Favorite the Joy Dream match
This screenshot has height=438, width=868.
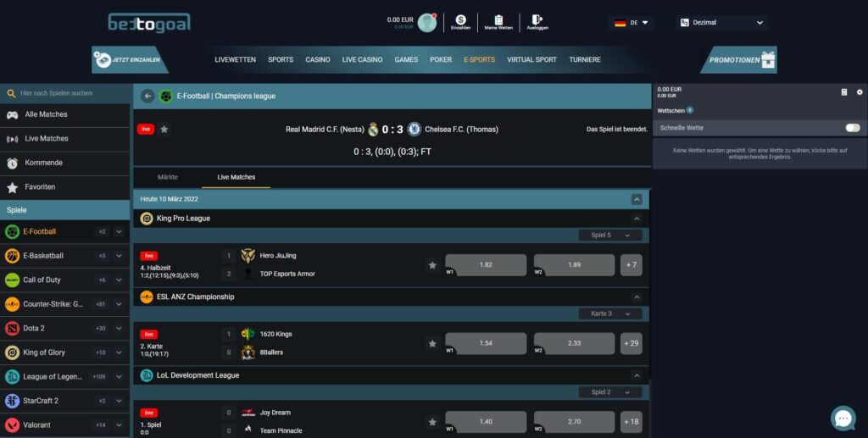(x=432, y=423)
